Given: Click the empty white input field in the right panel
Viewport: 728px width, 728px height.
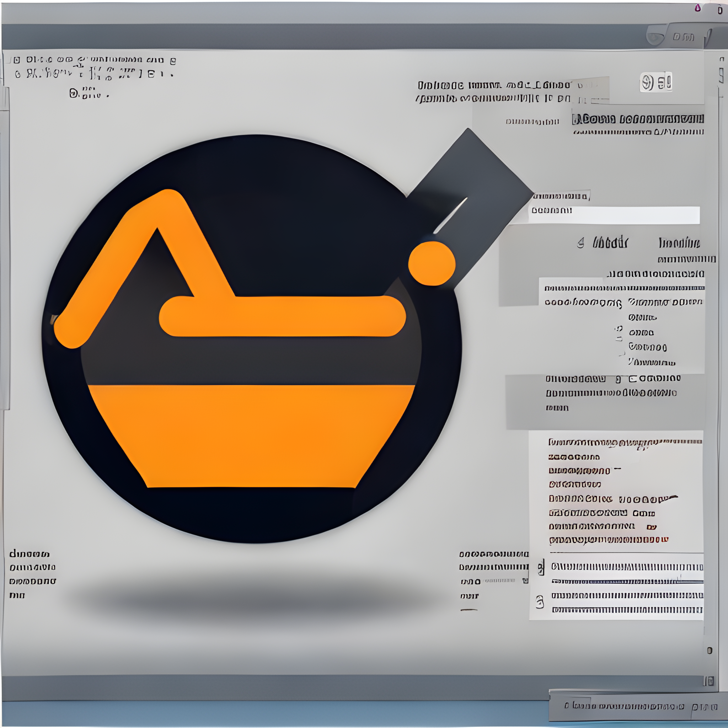Looking at the screenshot, I should click(614, 215).
